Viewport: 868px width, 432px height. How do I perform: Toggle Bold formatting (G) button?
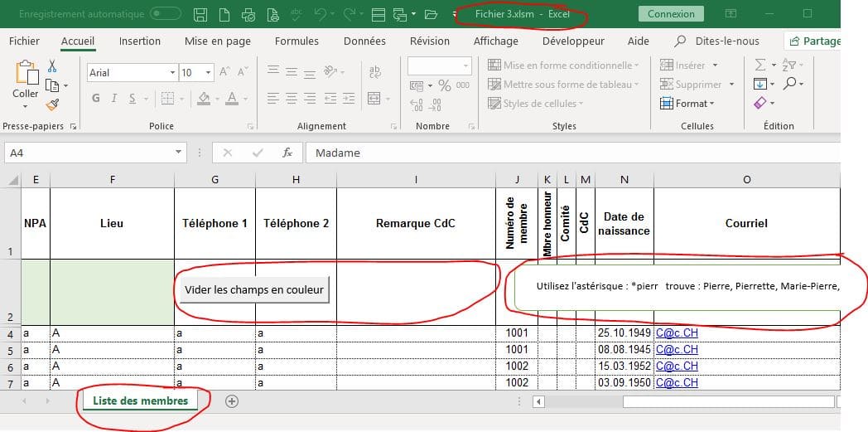(x=96, y=99)
